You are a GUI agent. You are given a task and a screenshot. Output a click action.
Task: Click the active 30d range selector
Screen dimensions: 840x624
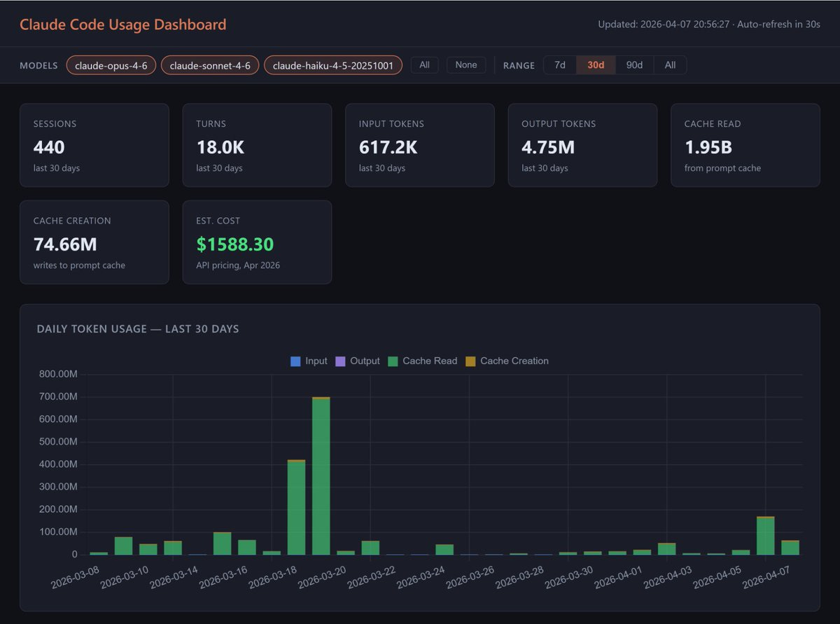click(596, 64)
